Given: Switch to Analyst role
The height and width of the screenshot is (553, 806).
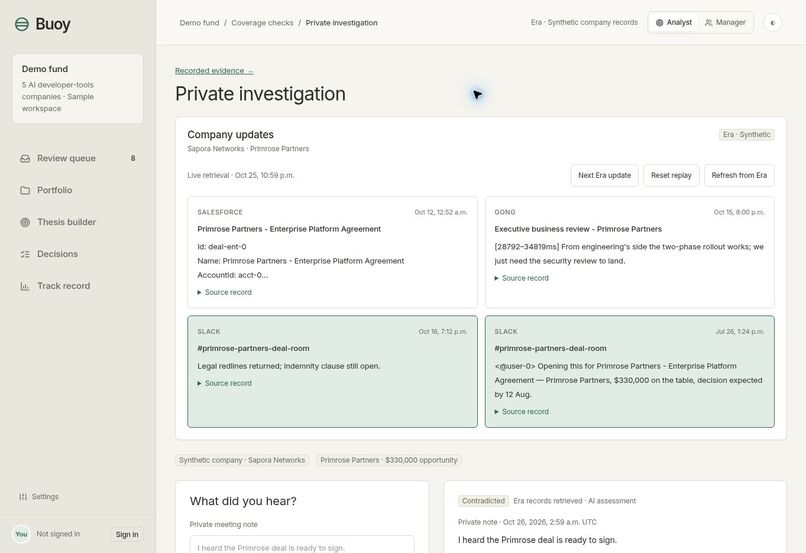Looking at the screenshot, I should click(x=673, y=23).
